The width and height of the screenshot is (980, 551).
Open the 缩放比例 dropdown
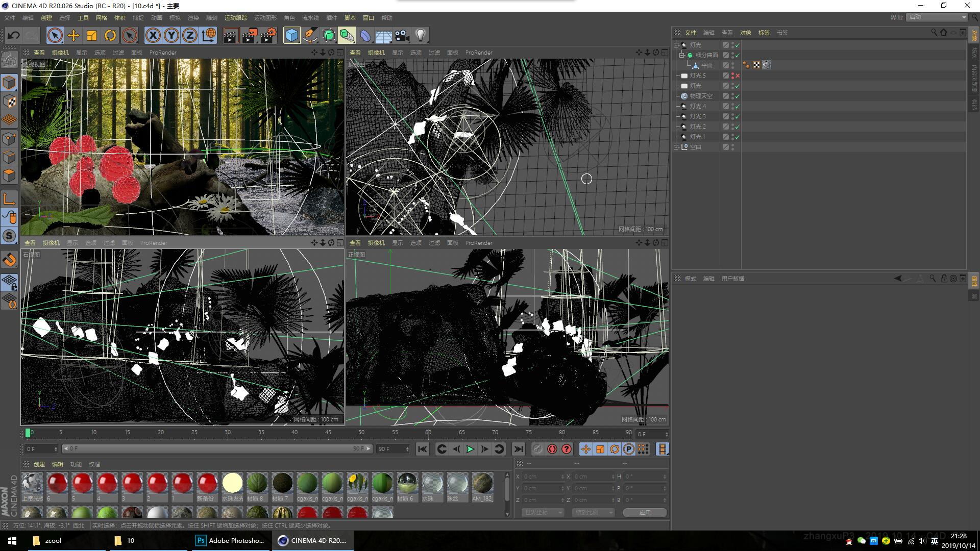(x=593, y=512)
